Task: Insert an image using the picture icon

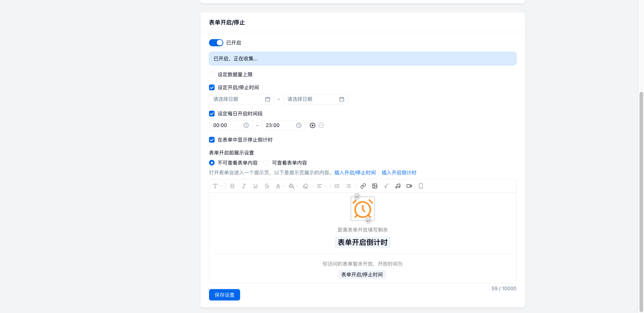Action: [374, 186]
